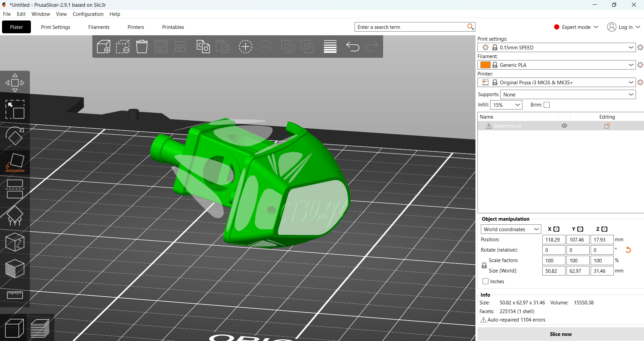The width and height of the screenshot is (644, 341).
Task: Expand the Log in account dropdown
Action: 624,27
